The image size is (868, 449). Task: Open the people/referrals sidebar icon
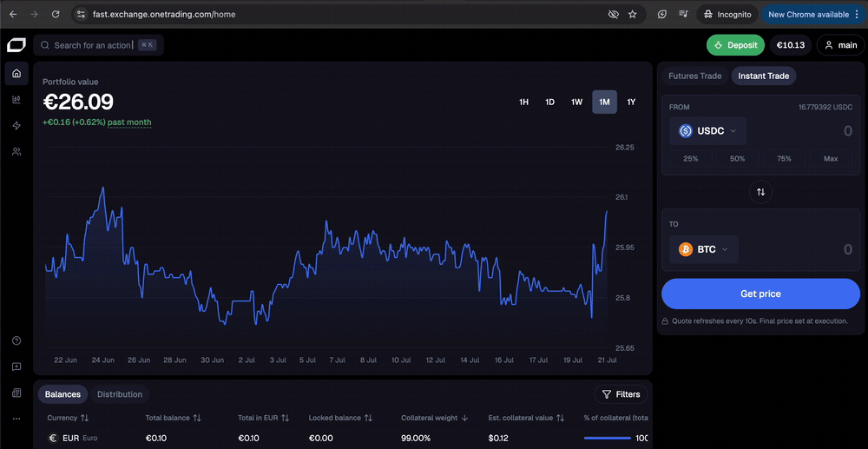point(16,152)
